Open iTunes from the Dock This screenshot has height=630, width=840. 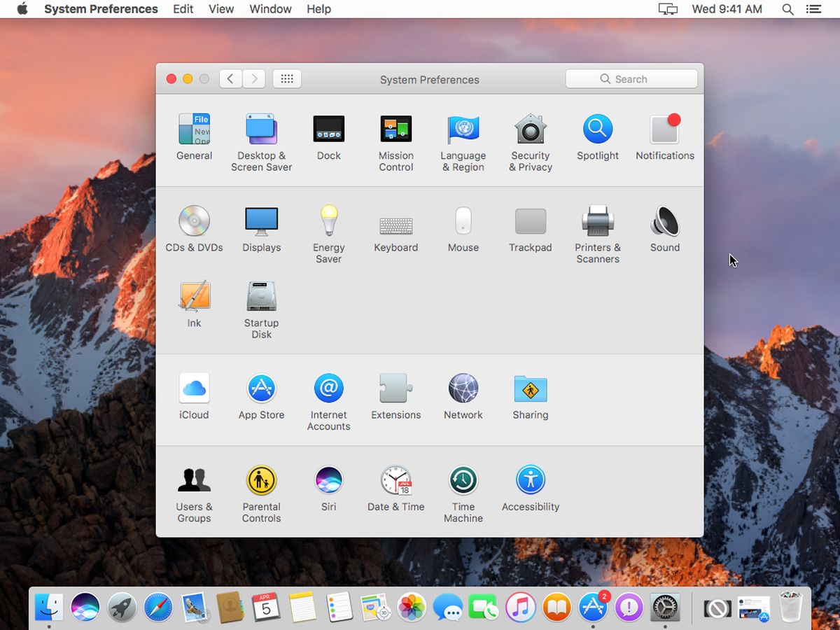521,606
